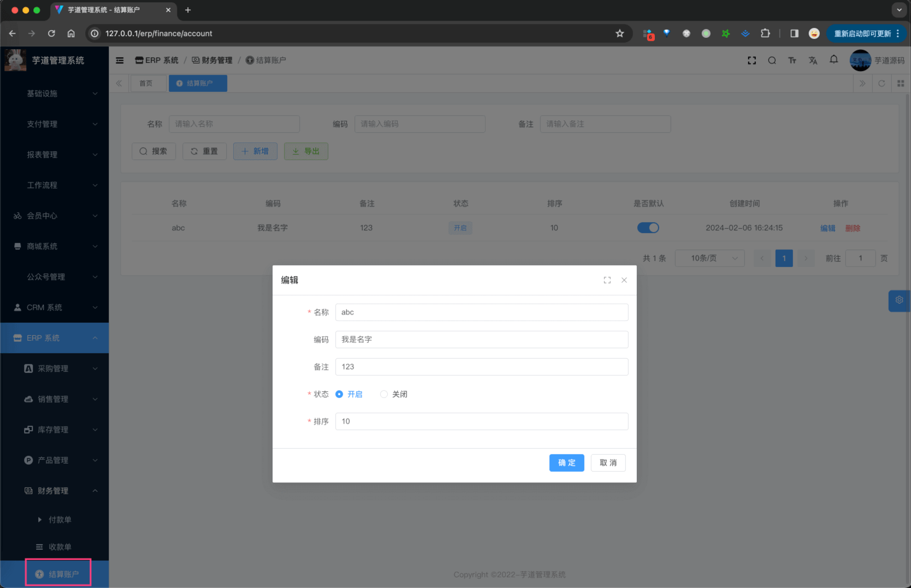Expand the CRM 系统 sidebar menu
This screenshot has width=911, height=588.
click(55, 307)
